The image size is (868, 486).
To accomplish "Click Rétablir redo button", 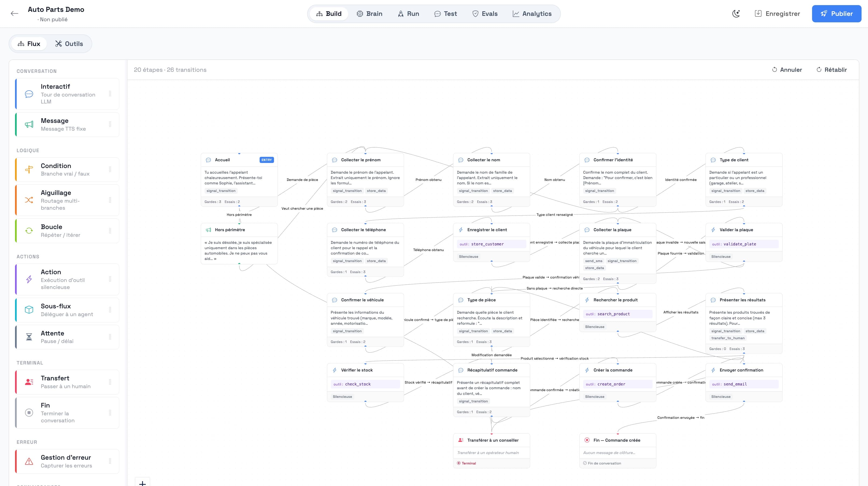I will click(831, 70).
